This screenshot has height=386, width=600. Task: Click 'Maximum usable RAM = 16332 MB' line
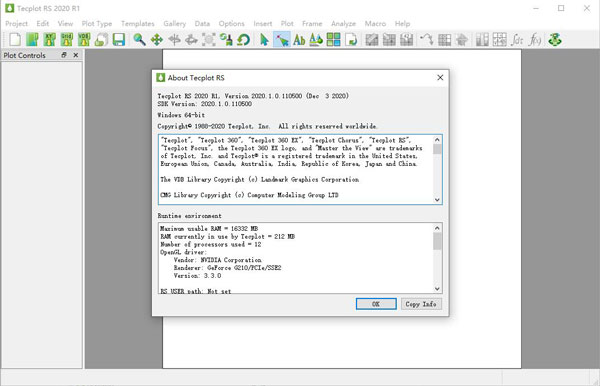(209, 229)
